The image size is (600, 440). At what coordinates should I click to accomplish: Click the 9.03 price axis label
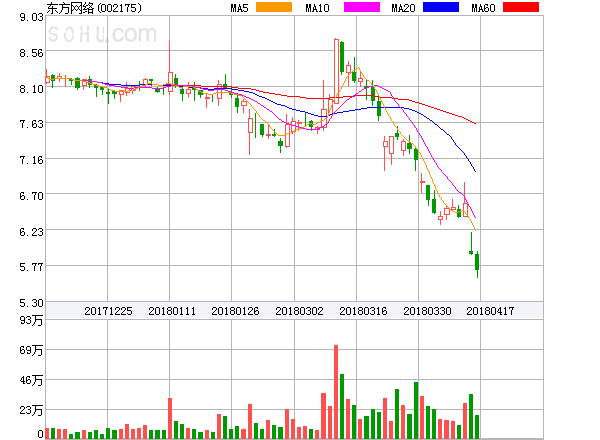tap(31, 17)
